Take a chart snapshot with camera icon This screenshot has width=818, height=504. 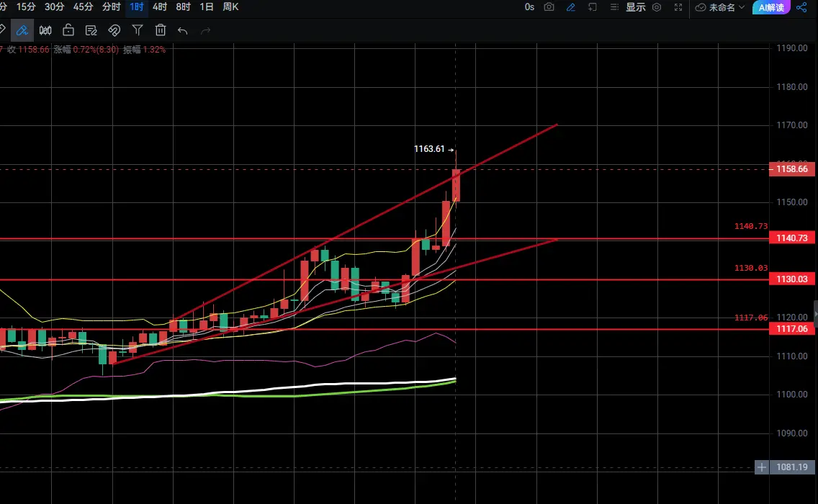[549, 7]
